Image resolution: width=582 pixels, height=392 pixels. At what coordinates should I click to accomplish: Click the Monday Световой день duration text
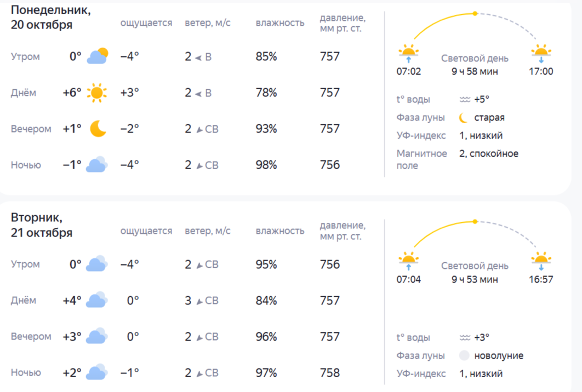click(x=475, y=72)
